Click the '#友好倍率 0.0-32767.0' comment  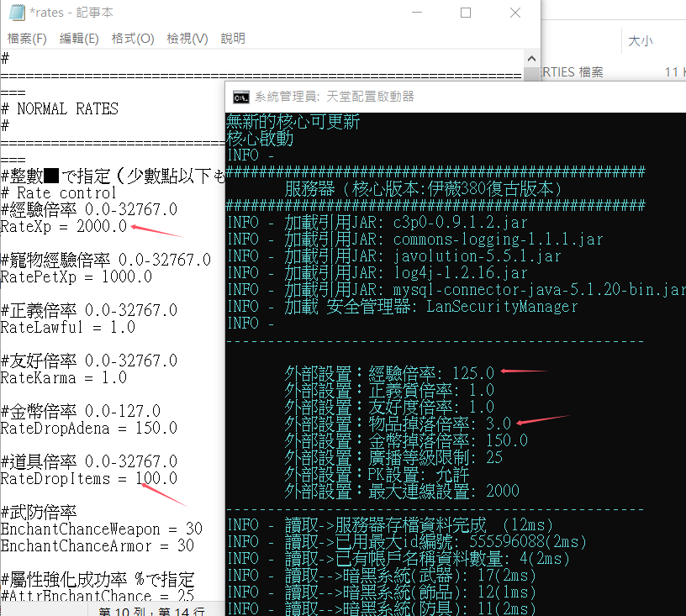(89, 361)
